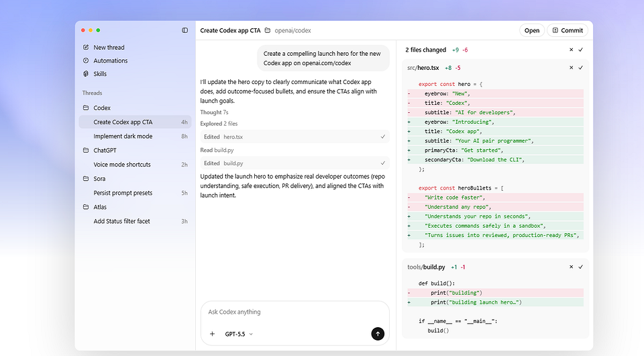Viewport: 644px width, 356px height.
Task: Open the Implement dark mode thread
Action: pyautogui.click(x=135, y=136)
